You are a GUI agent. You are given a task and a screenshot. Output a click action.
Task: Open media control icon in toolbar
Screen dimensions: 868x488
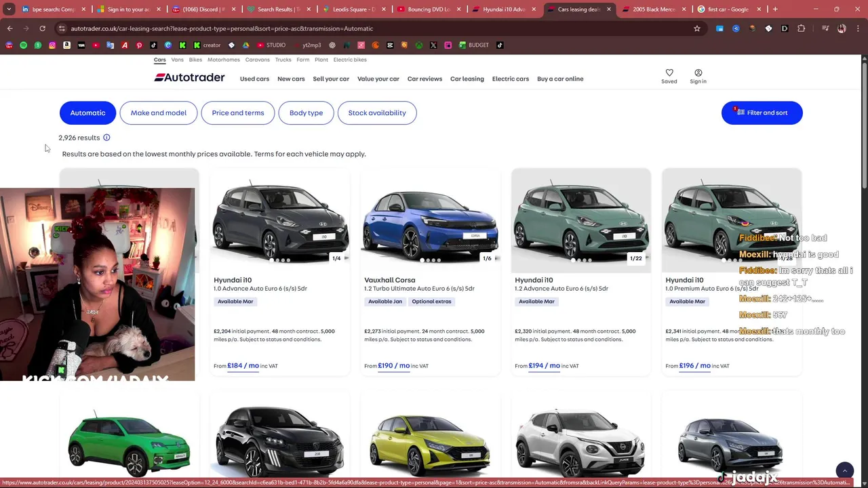[825, 28]
